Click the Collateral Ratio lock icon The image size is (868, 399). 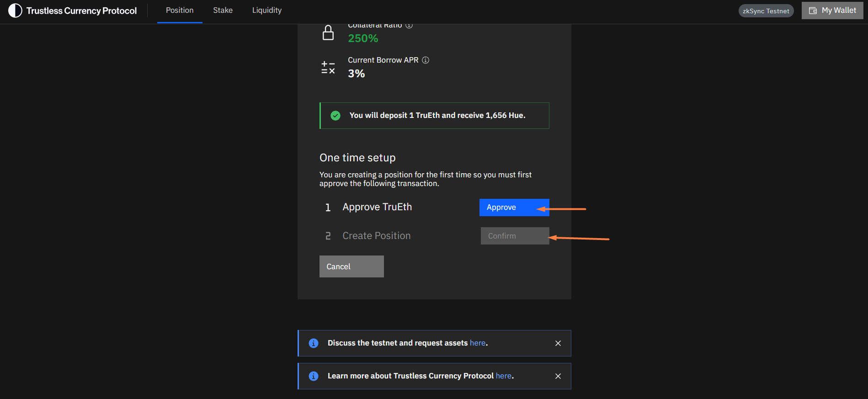point(328,33)
